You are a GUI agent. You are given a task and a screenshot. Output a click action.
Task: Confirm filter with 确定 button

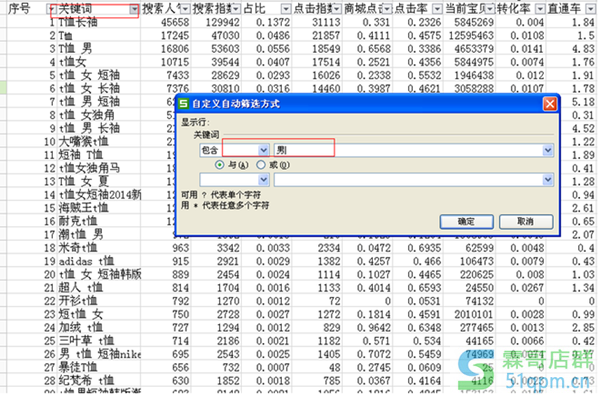(466, 222)
